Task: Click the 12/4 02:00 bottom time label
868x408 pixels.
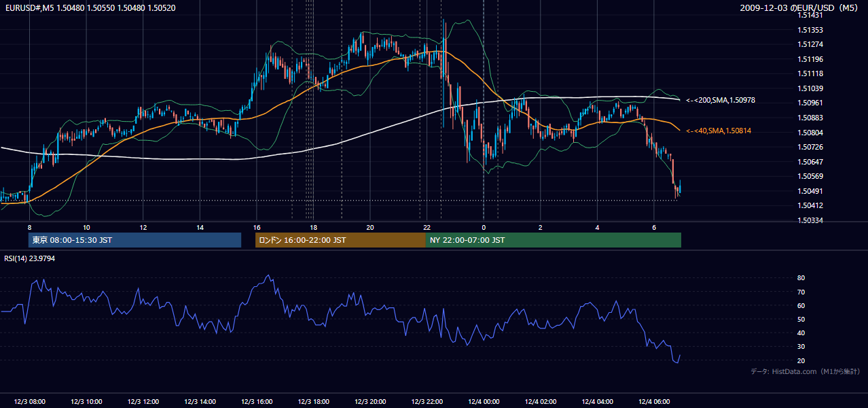Action: click(541, 401)
